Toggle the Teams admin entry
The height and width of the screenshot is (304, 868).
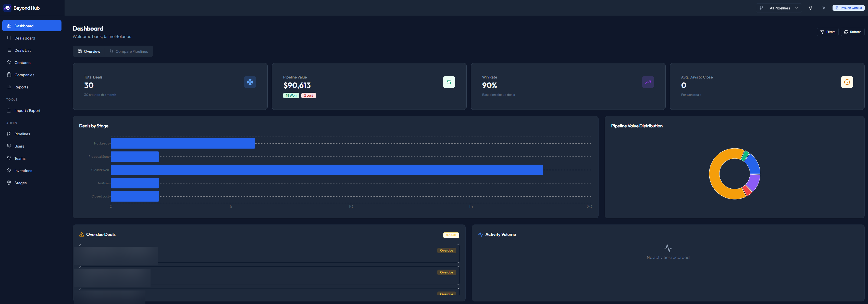click(x=20, y=158)
